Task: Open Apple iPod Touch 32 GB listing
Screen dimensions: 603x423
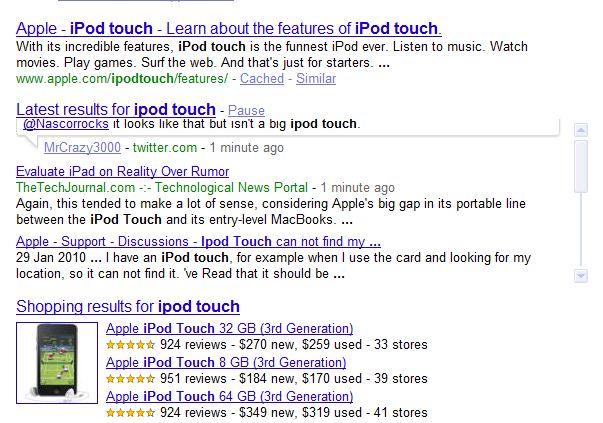Action: (x=230, y=328)
